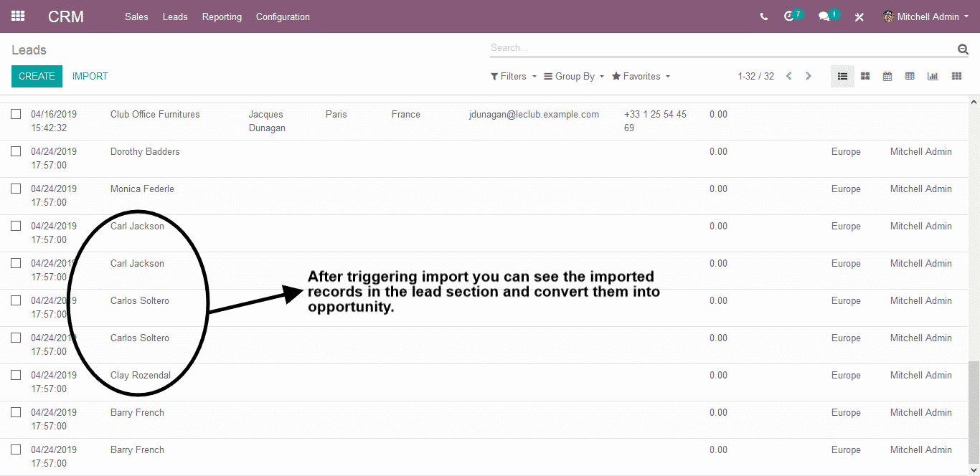
Task: Open the Reporting menu
Action: click(x=222, y=16)
